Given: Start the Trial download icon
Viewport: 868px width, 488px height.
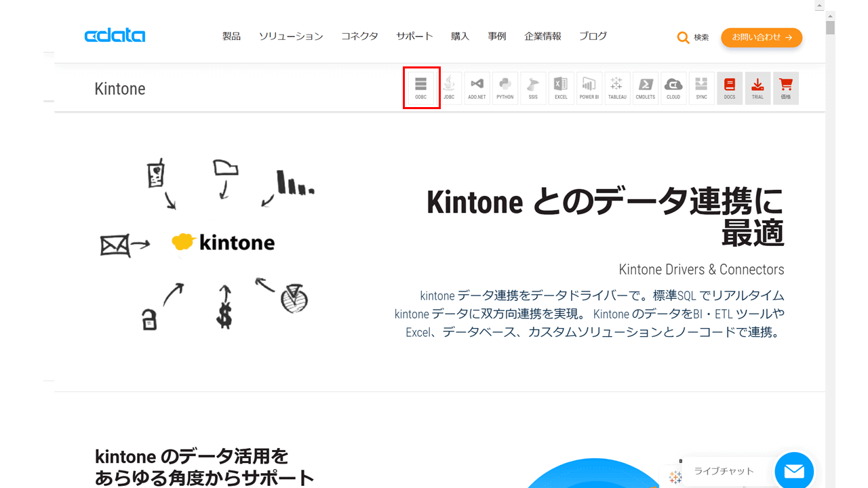Looking at the screenshot, I should pyautogui.click(x=757, y=88).
